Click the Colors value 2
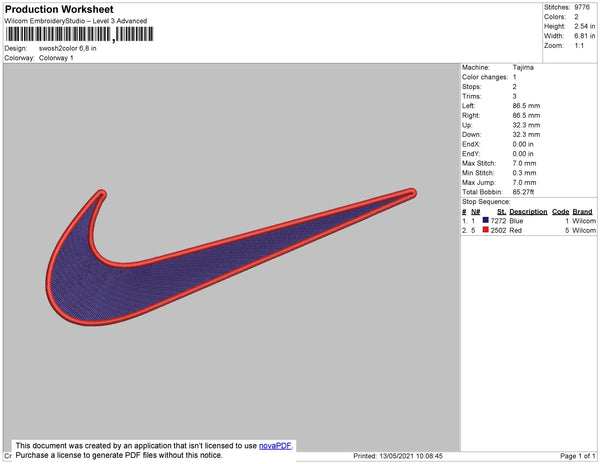 click(576, 17)
